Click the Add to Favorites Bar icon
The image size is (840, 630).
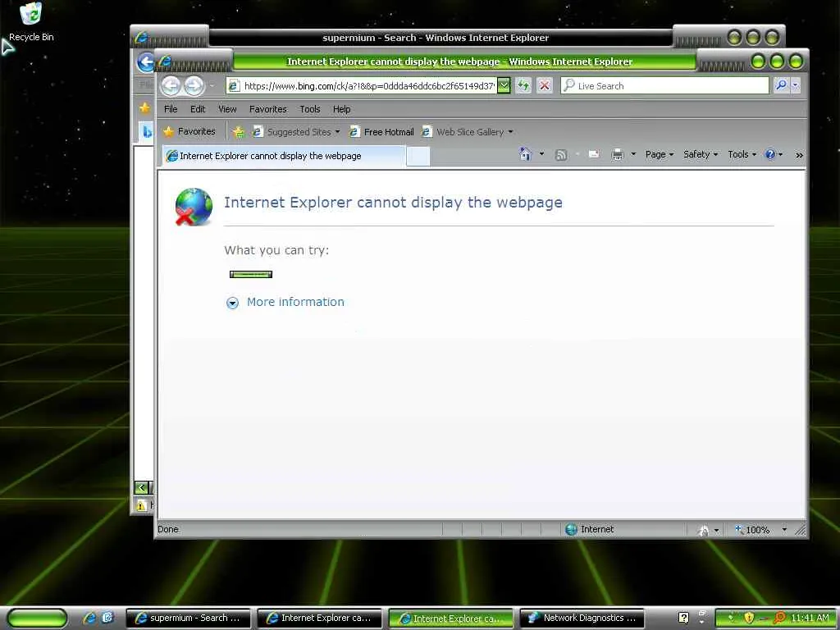point(239,132)
